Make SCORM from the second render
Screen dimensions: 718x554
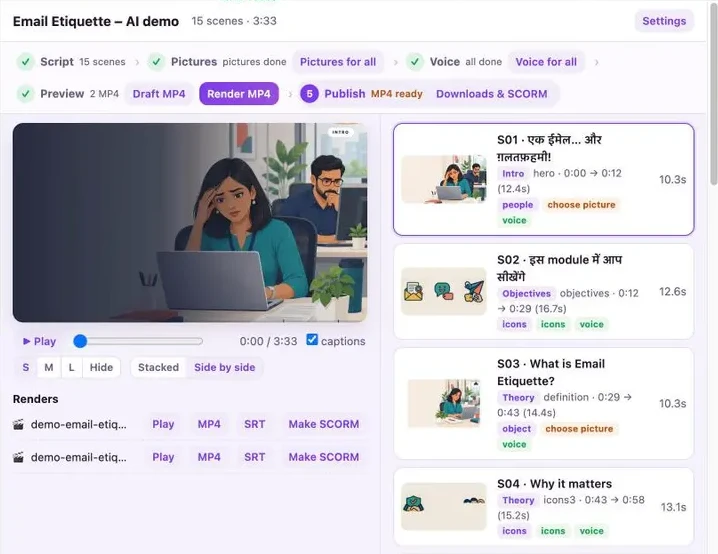click(x=324, y=457)
